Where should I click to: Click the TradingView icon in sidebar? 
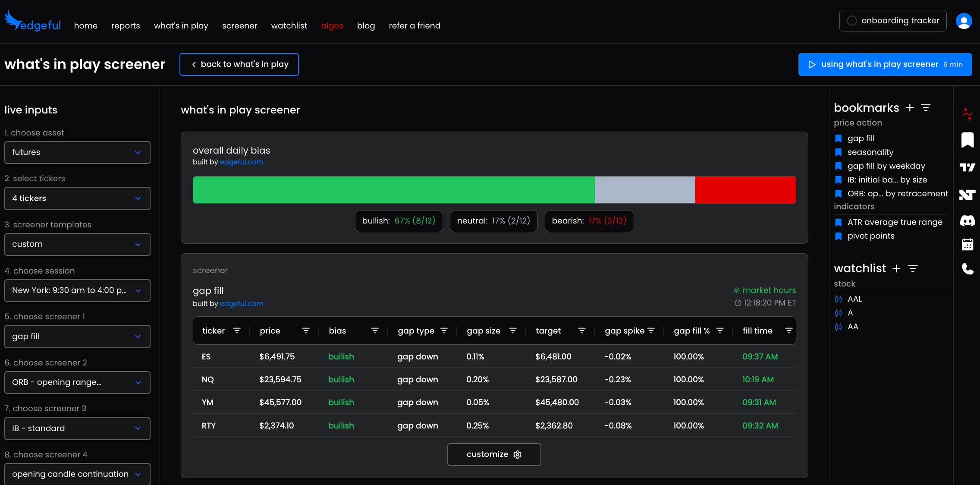(x=967, y=167)
